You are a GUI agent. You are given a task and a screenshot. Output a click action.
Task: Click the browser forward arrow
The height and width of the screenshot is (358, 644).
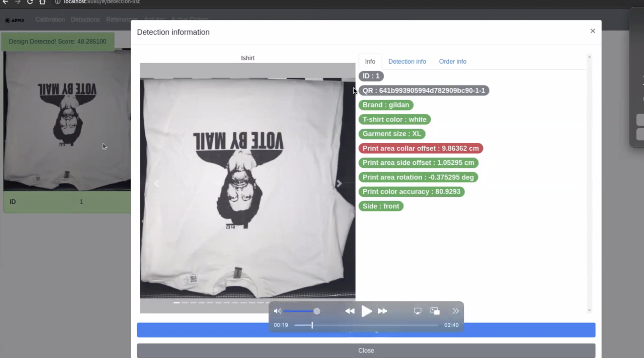[x=18, y=2]
